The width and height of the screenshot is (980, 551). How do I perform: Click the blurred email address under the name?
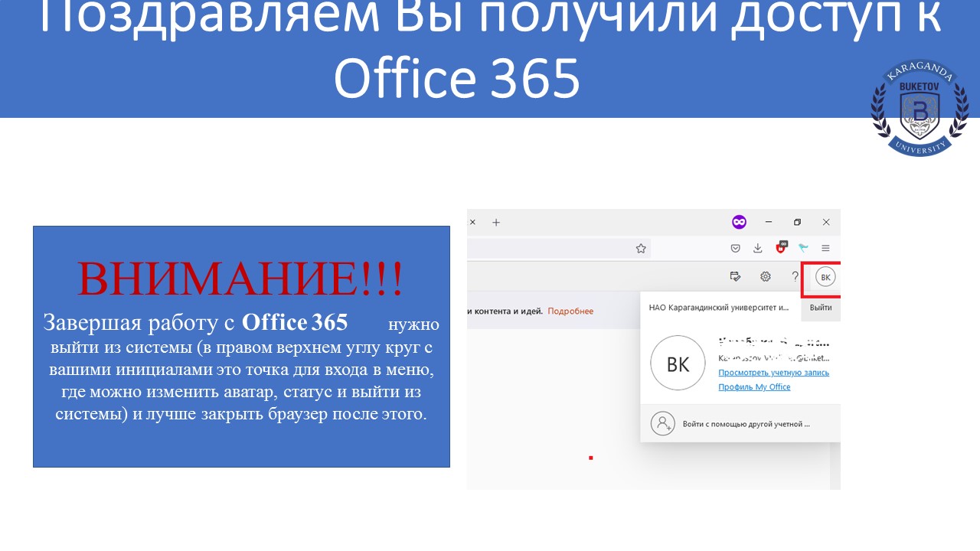tap(773, 357)
